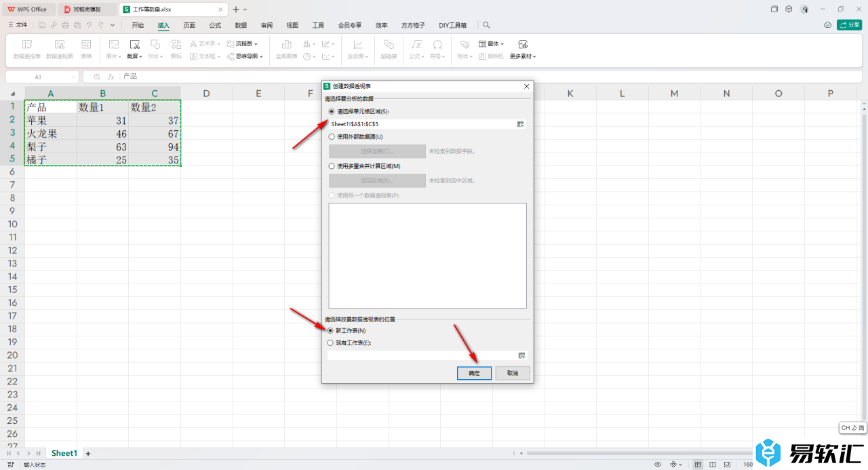Click the undo arrow icon
The image size is (868, 470).
coord(89,25)
